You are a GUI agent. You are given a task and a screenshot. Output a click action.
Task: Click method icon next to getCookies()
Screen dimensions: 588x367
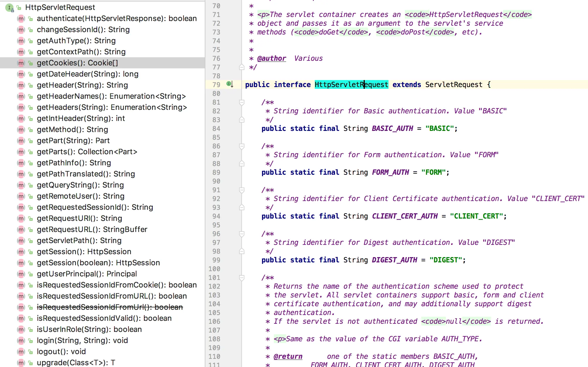click(x=21, y=63)
